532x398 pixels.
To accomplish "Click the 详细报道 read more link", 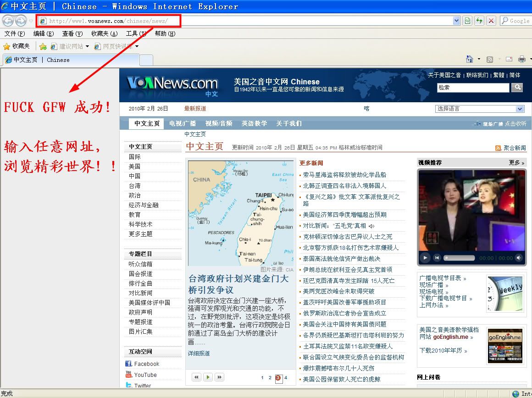I will [x=199, y=353].
